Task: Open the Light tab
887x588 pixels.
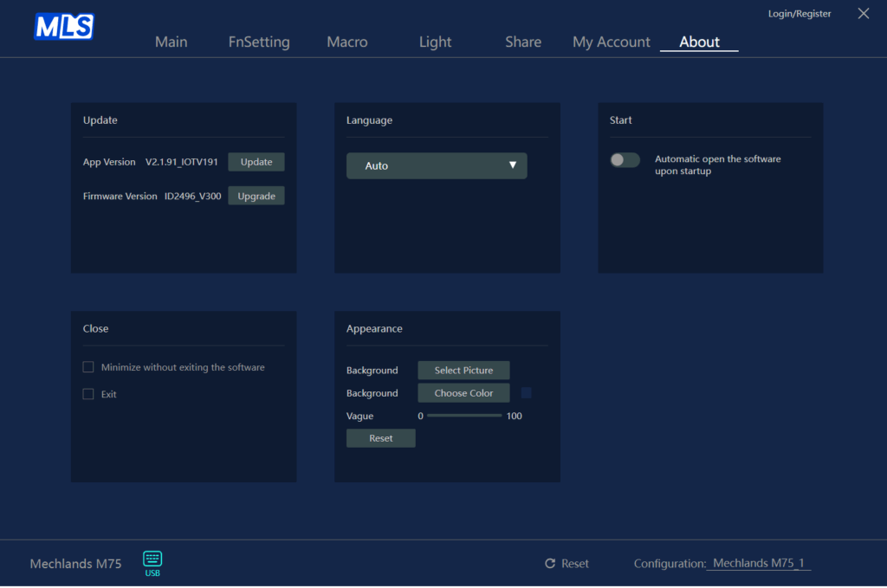Action: point(435,42)
